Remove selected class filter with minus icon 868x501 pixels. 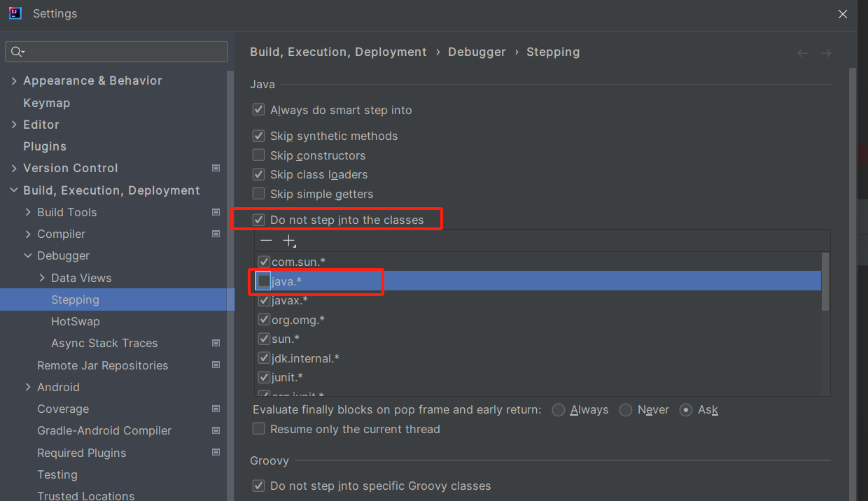266,241
